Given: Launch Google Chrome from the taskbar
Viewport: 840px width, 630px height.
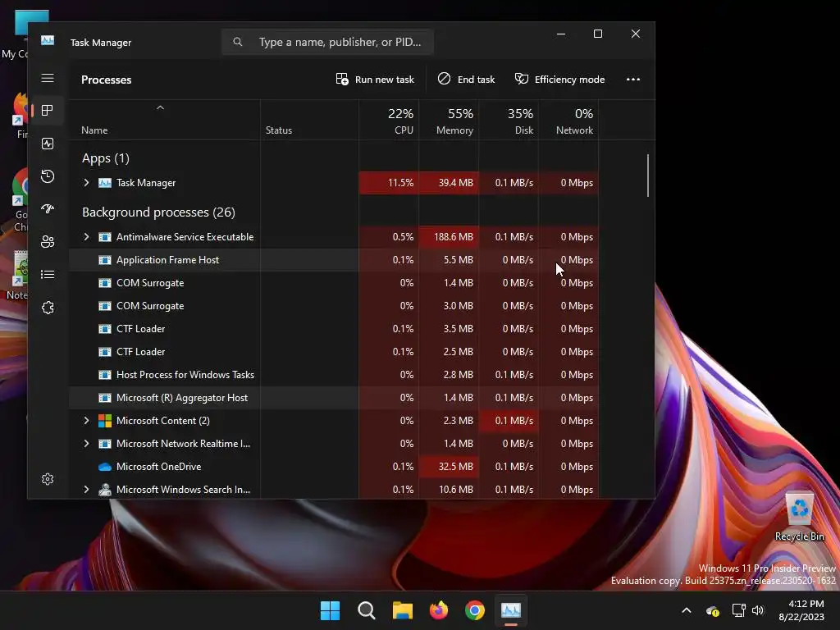Looking at the screenshot, I should 475,610.
